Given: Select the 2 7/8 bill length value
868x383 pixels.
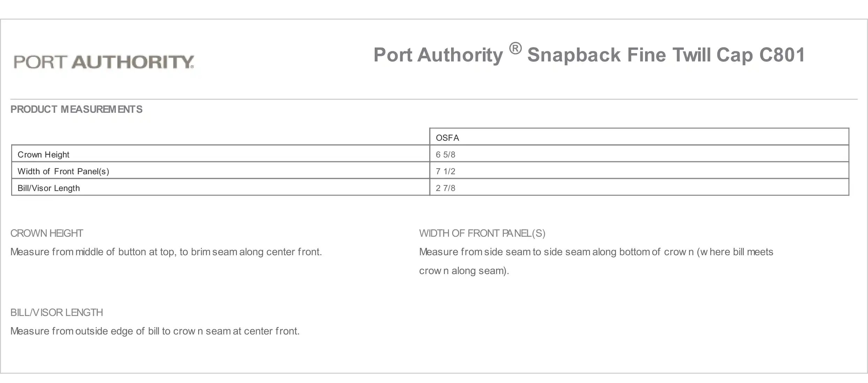Looking at the screenshot, I should coord(446,188).
